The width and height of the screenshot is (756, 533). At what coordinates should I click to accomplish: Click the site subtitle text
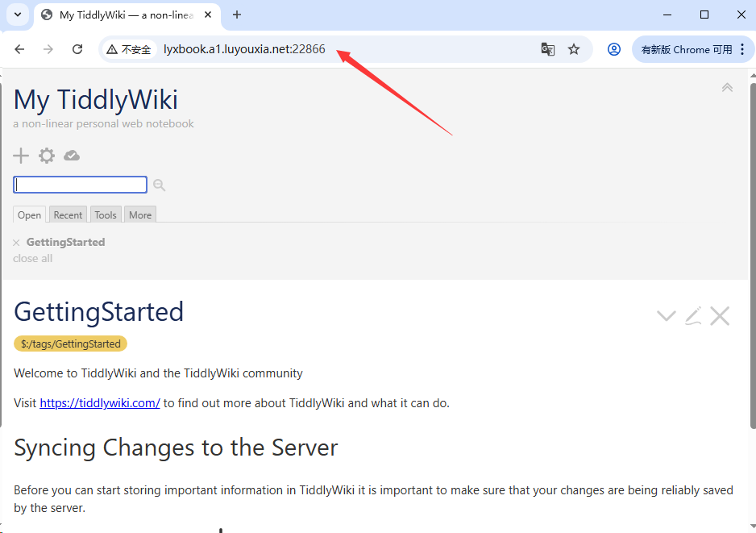click(x=104, y=124)
